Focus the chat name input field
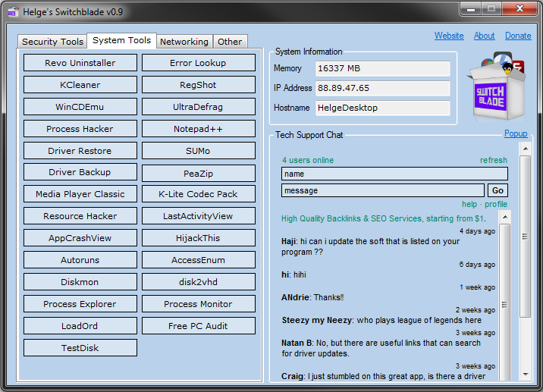This screenshot has width=543, height=392. click(x=394, y=174)
